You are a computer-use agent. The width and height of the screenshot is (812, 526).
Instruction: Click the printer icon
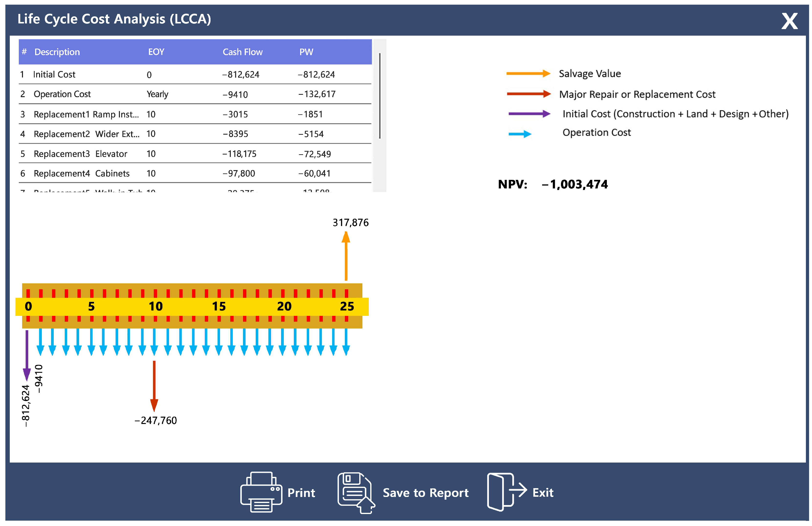pos(261,492)
